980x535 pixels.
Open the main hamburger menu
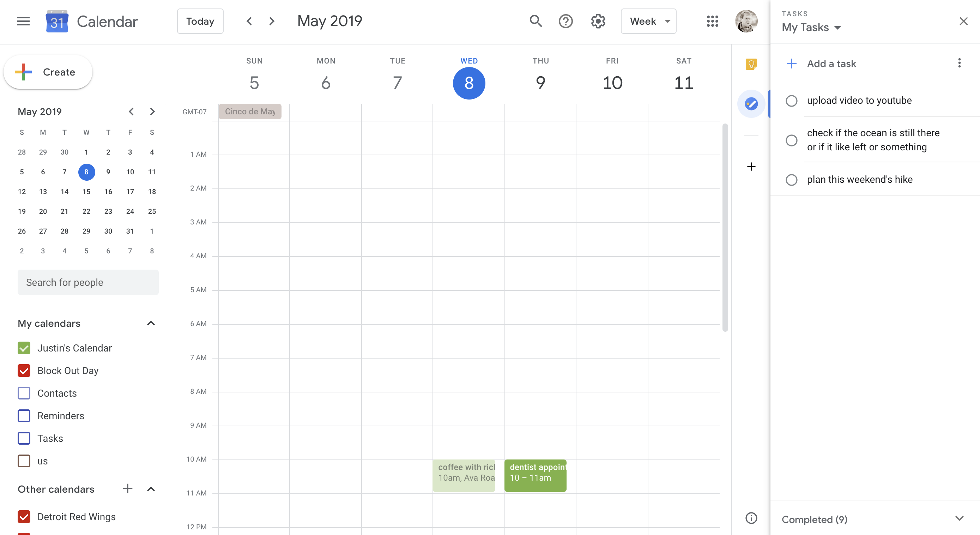[x=23, y=21]
